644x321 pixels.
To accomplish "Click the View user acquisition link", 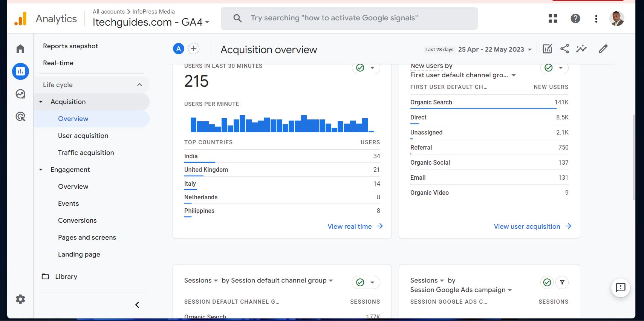I will 532,226.
